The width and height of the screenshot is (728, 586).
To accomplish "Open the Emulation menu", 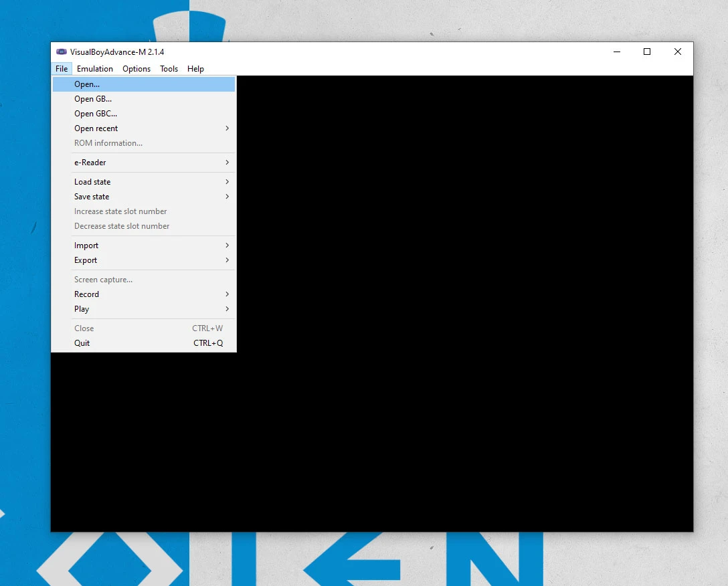I will pyautogui.click(x=95, y=69).
